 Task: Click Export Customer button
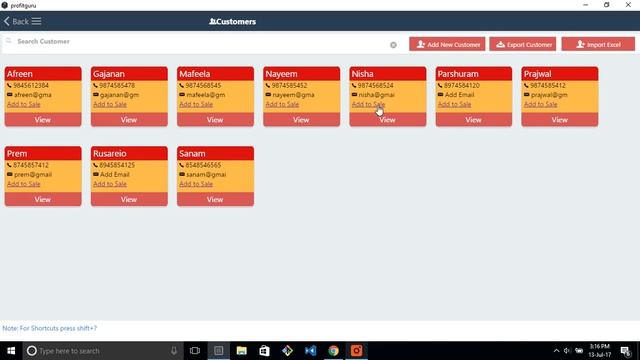tap(523, 44)
